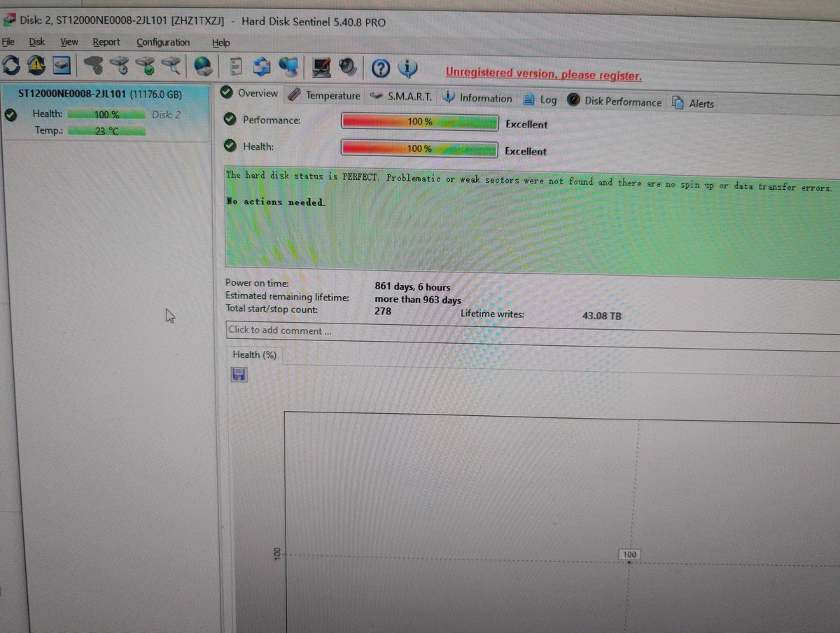This screenshot has width=840, height=633.
Task: Click the 'Excellent' text next to Performance
Action: (x=526, y=124)
